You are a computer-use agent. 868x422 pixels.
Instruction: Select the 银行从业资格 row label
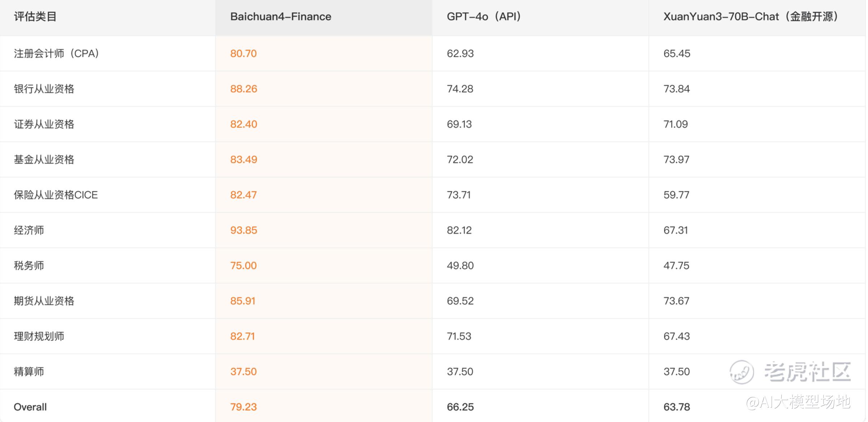click(44, 89)
